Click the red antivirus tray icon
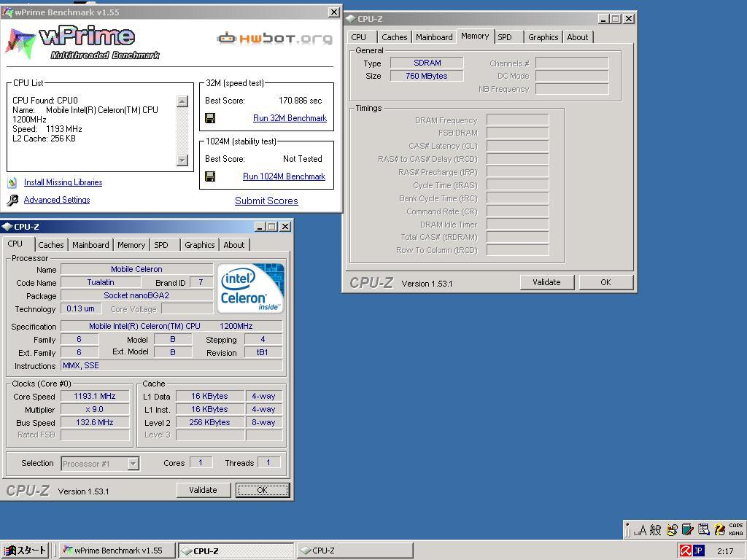This screenshot has width=747, height=560. click(685, 551)
